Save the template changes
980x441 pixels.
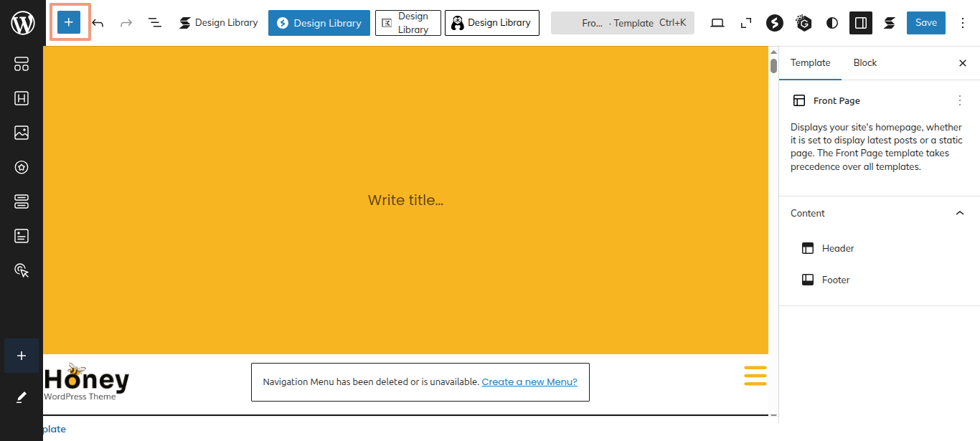point(925,23)
